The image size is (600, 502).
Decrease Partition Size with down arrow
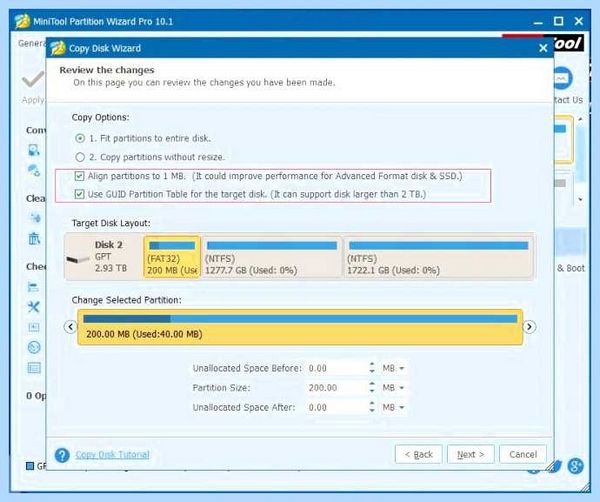point(372,391)
